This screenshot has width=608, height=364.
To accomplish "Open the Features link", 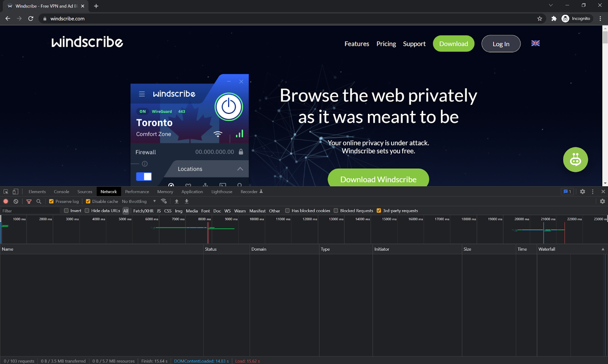I will (x=357, y=44).
